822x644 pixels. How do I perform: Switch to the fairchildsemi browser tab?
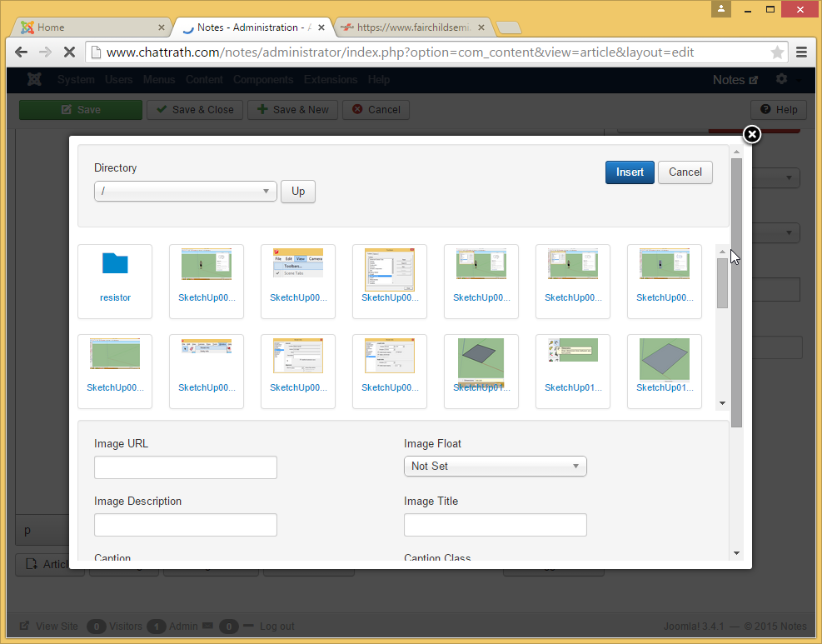413,27
